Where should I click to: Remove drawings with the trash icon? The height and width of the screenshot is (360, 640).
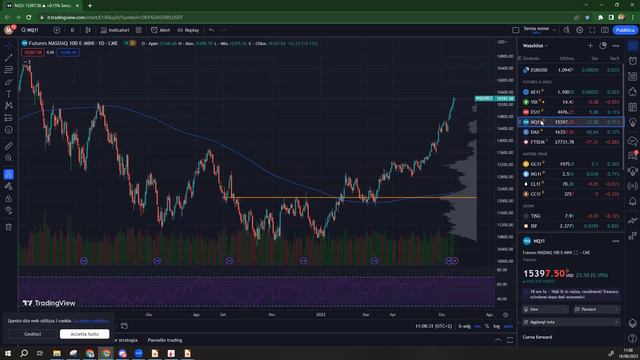click(x=9, y=227)
